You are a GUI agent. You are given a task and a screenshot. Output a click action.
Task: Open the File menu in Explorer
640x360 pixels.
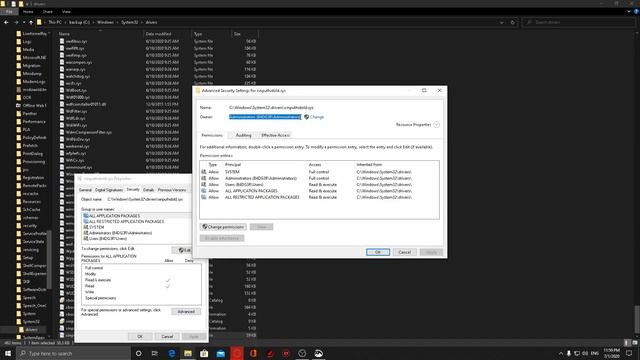[x=9, y=12]
